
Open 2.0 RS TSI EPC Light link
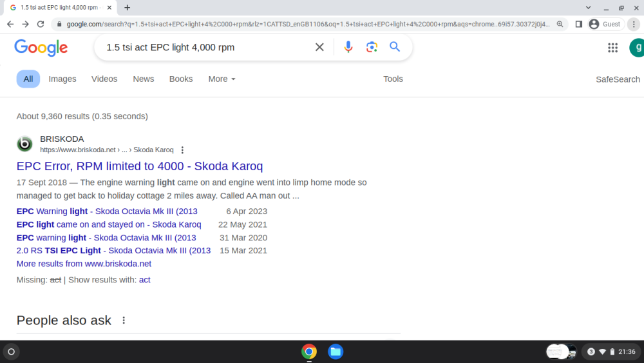(113, 250)
